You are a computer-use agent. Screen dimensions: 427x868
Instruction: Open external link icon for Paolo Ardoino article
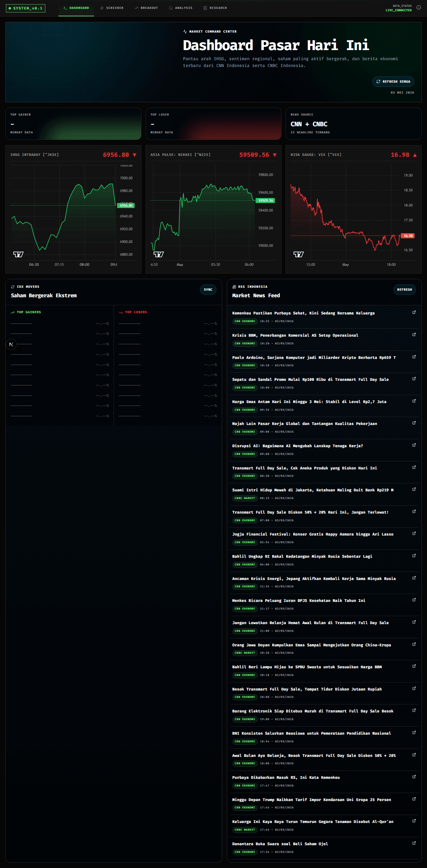[x=414, y=357]
